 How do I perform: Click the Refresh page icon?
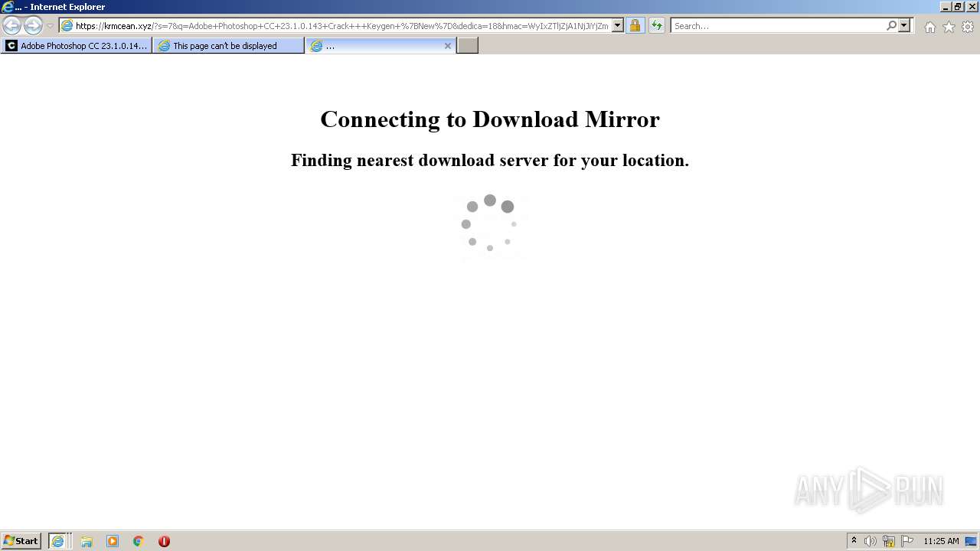[x=657, y=26]
